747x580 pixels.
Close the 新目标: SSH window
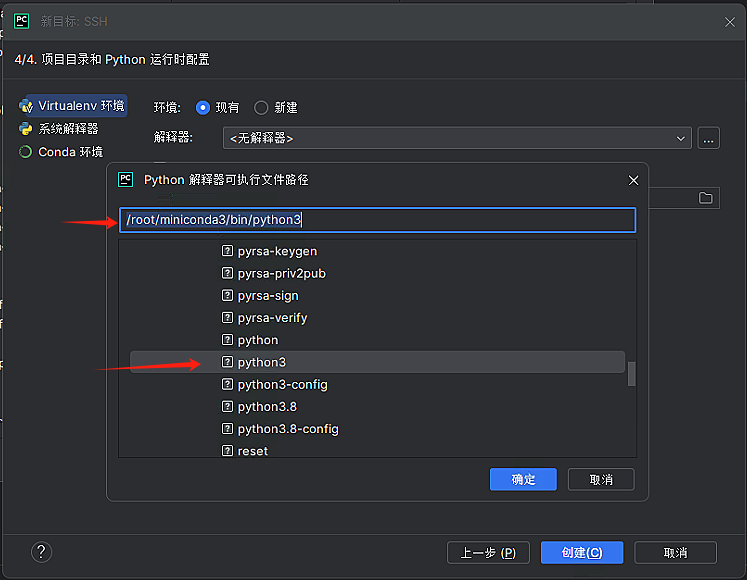tap(730, 22)
